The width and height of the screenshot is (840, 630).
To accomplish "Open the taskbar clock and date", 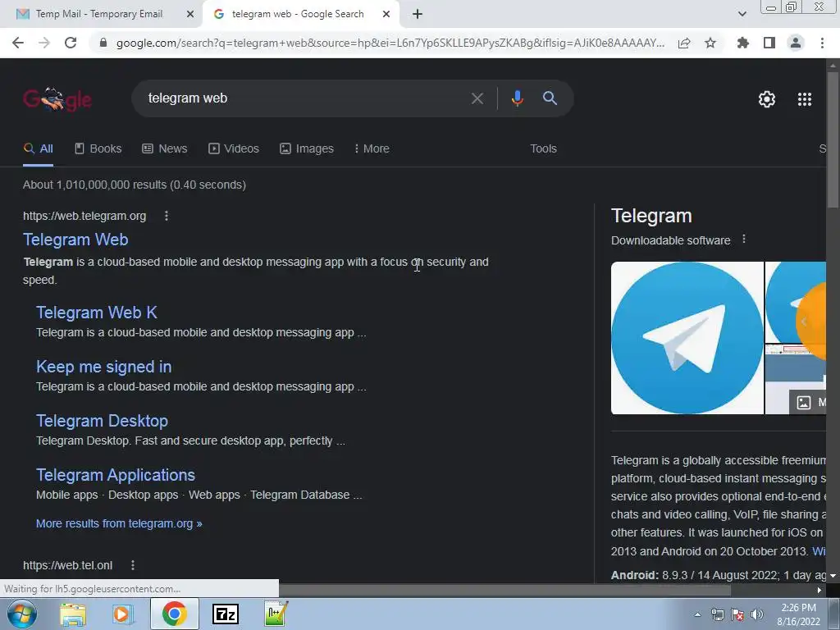I will [x=799, y=614].
